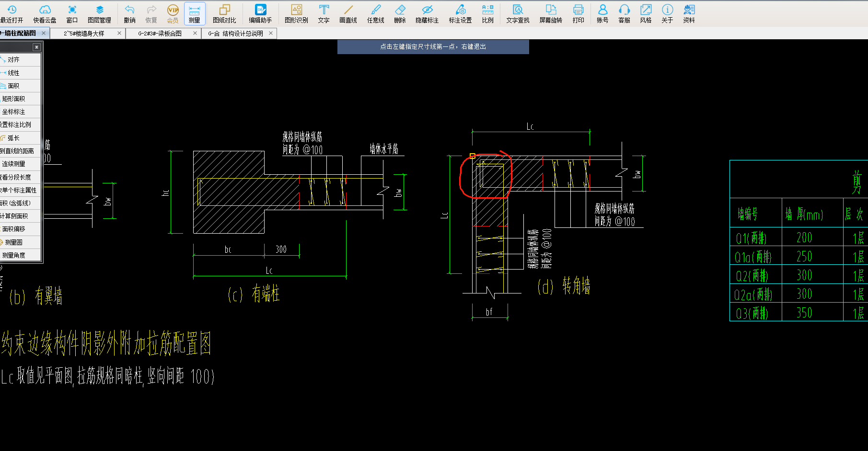Choose 线性 linear measurement
This screenshot has height=451, width=868.
20,73
